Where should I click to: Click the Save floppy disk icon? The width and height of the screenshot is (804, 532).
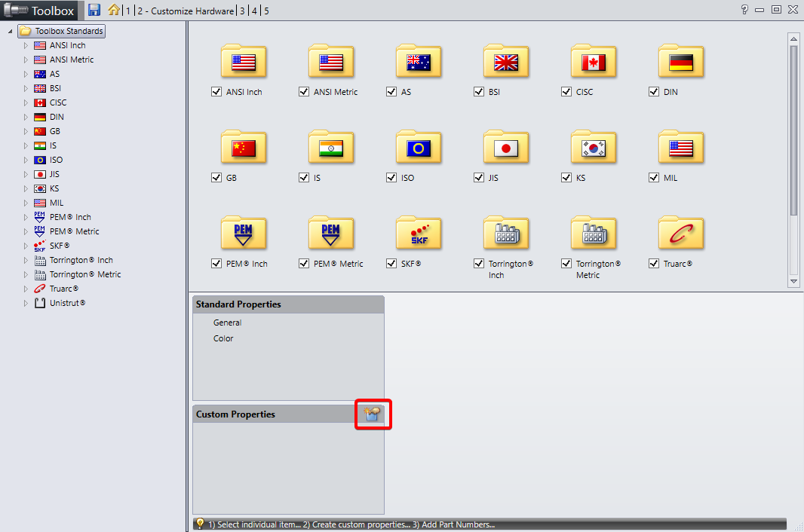(x=94, y=10)
